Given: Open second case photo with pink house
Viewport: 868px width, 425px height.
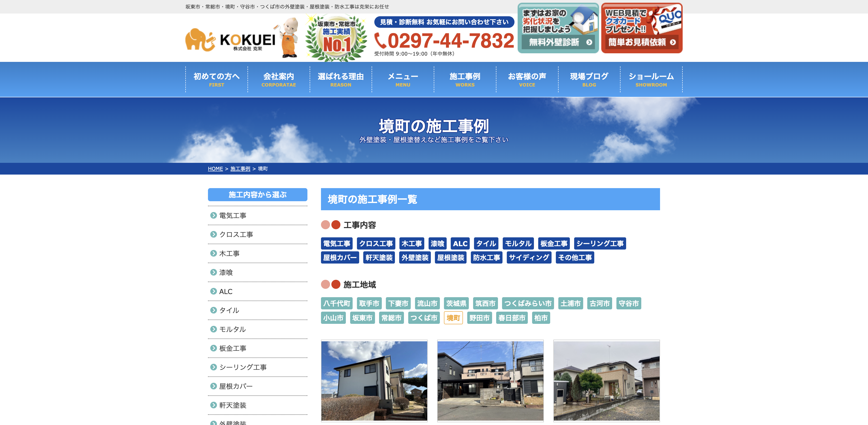Looking at the screenshot, I should pyautogui.click(x=490, y=381).
